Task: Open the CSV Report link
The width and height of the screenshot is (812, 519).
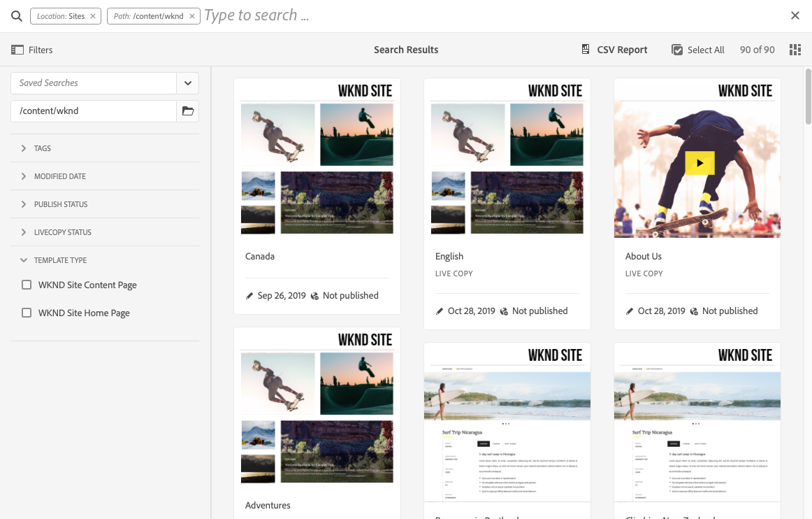Action: tap(622, 50)
